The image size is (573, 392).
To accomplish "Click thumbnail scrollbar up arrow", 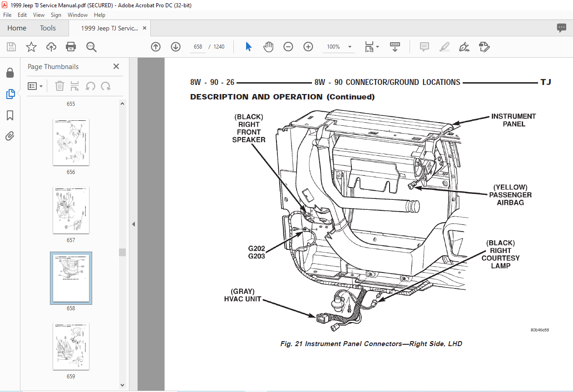I will pyautogui.click(x=123, y=104).
